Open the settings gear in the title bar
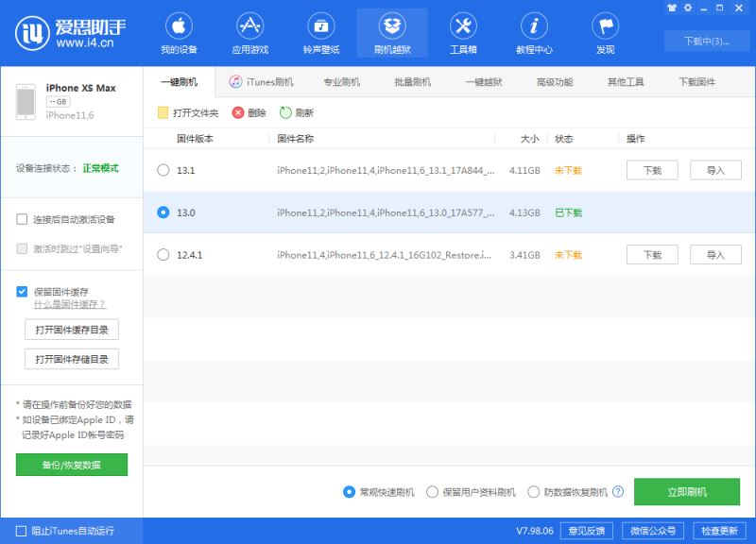The image size is (756, 544). [688, 8]
